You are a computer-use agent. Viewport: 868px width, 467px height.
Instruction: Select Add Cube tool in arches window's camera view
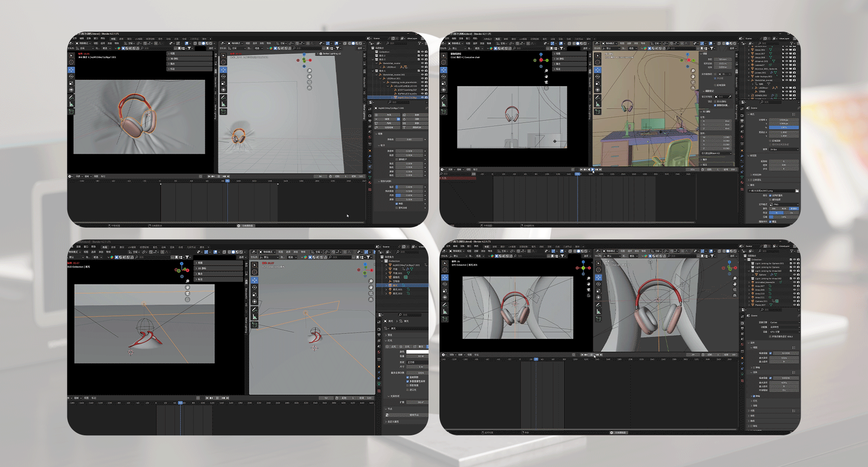444,319
